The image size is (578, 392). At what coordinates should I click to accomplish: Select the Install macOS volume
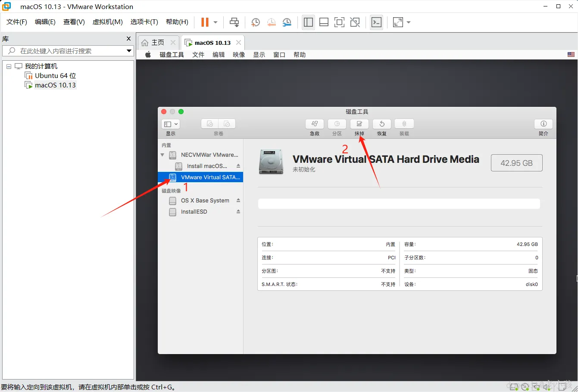coord(200,166)
